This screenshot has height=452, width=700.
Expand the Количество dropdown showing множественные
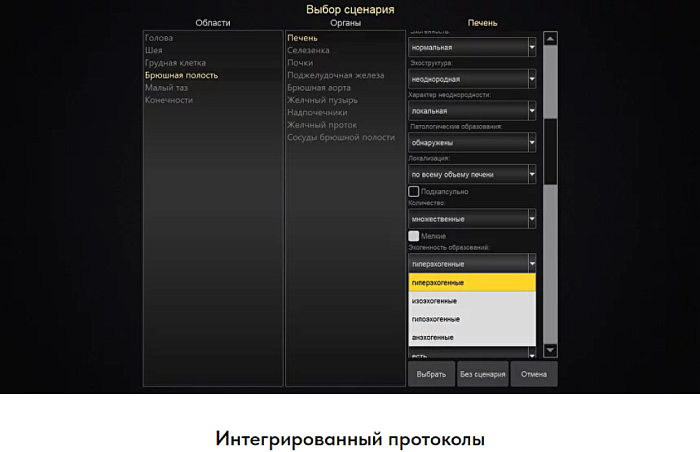472,219
